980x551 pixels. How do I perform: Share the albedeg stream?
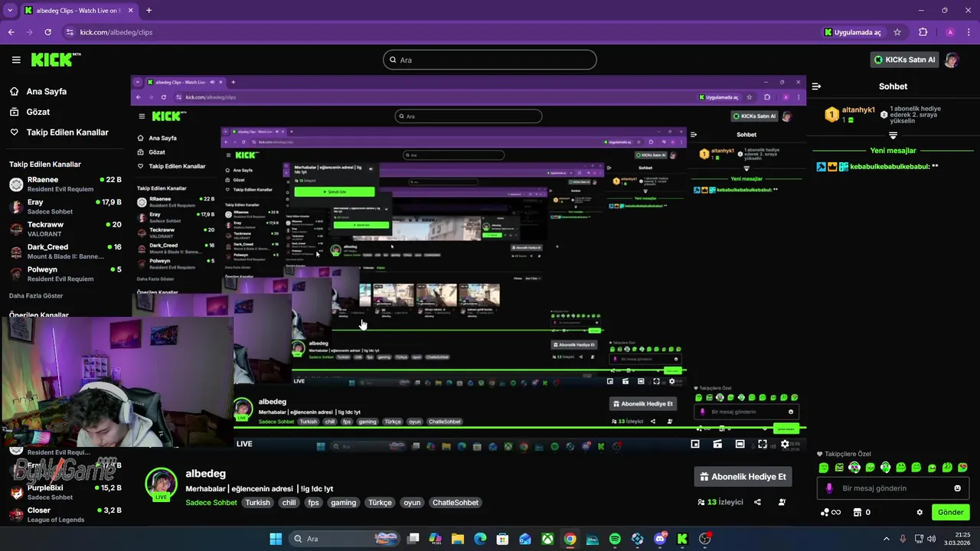pyautogui.click(x=757, y=502)
